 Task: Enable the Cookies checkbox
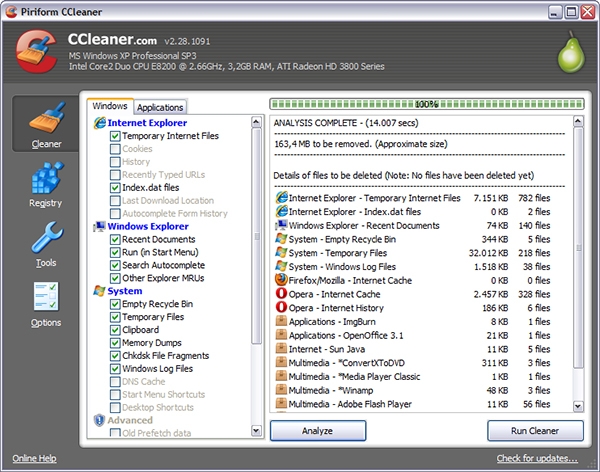tap(115, 149)
